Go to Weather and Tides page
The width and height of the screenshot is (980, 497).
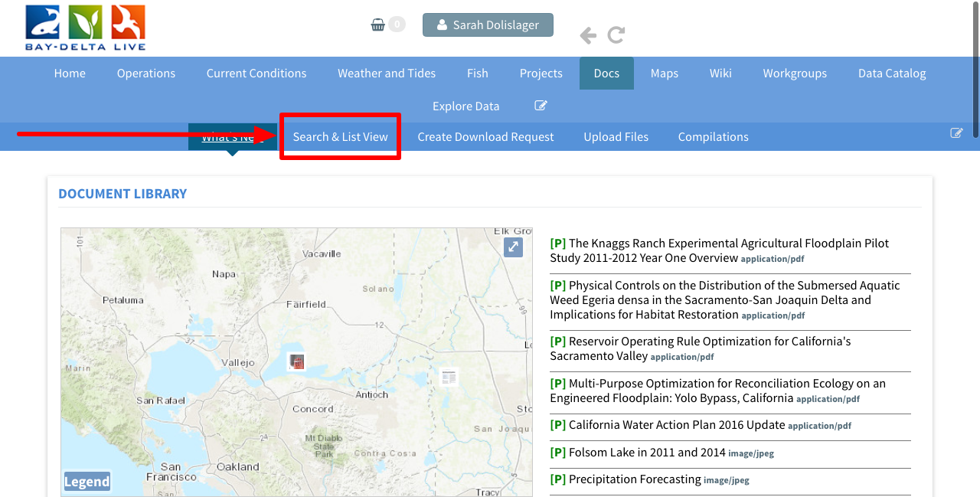click(x=387, y=74)
